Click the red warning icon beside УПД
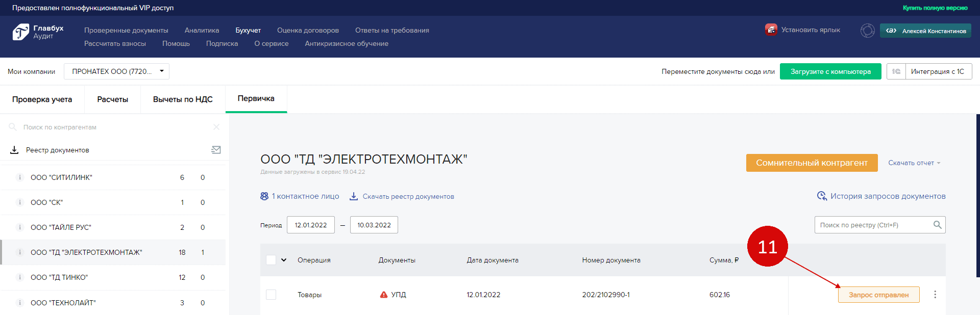Screen dimensions: 980x315 (384, 295)
